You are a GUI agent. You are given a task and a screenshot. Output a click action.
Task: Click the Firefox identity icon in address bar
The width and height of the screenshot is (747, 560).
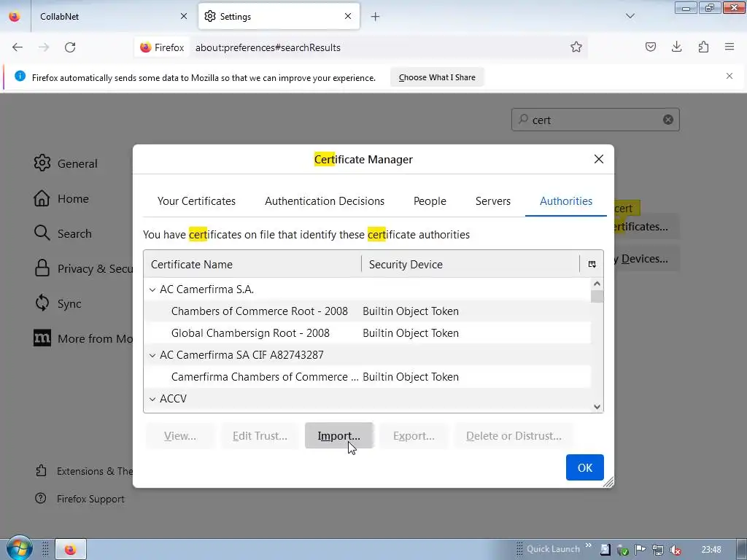(x=162, y=47)
